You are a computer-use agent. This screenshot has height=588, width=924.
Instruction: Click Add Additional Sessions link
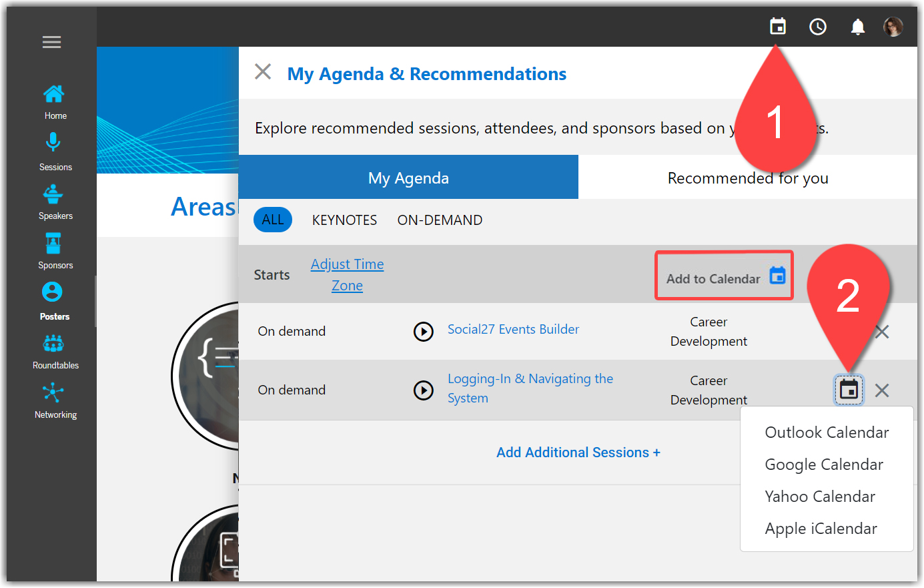point(578,453)
